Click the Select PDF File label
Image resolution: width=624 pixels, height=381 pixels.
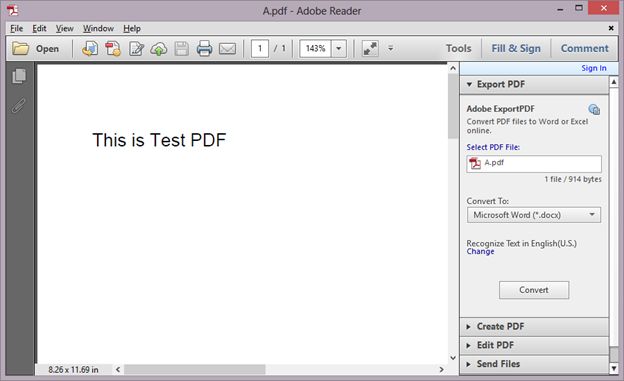coord(493,147)
